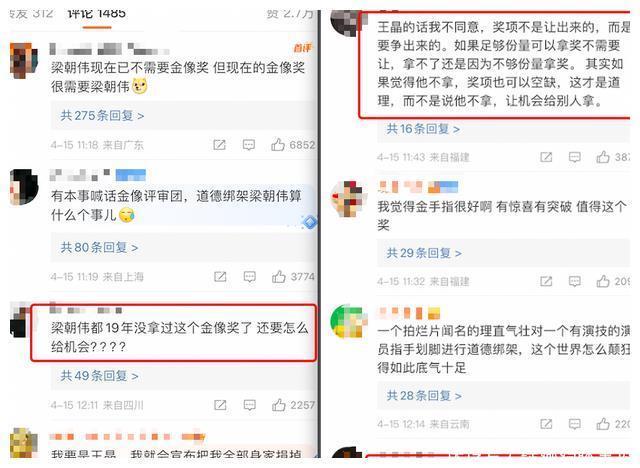Switch to the 转发 312 tab

coord(31,13)
